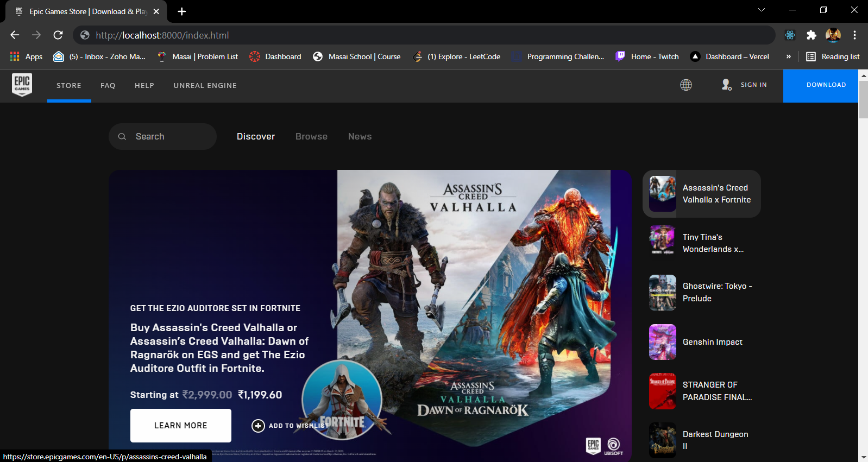The height and width of the screenshot is (462, 868).
Task: Click the scrollbar down arrow
Action: pos(863,457)
